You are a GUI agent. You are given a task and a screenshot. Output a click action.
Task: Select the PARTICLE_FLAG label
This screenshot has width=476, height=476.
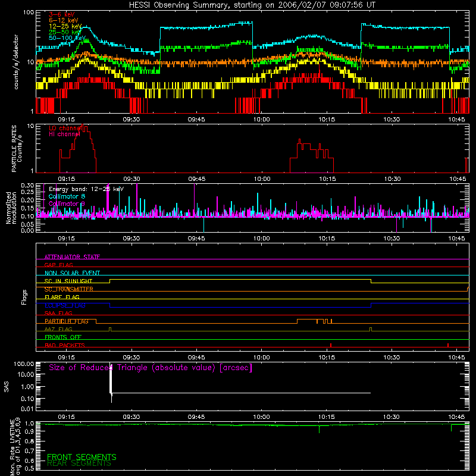[x=67, y=321]
